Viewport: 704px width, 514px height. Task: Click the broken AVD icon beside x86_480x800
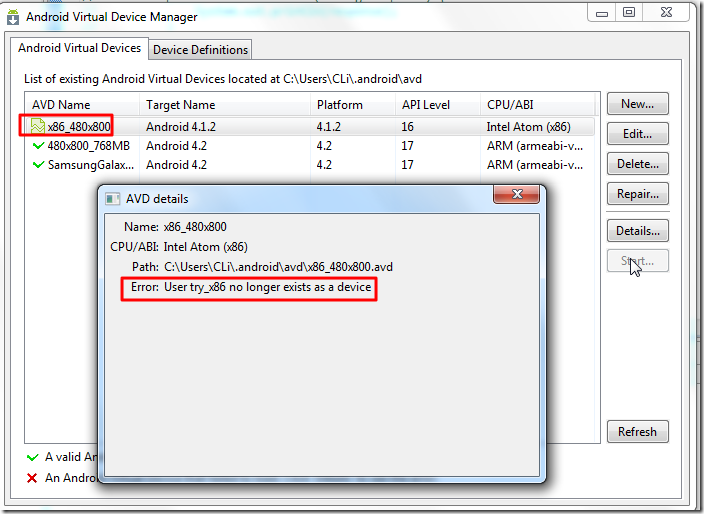[38, 126]
